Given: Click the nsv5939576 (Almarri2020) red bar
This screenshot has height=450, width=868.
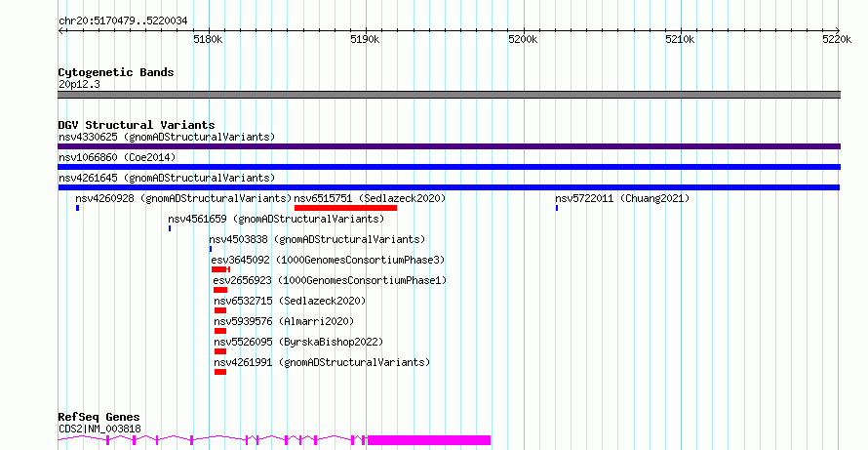Looking at the screenshot, I should click(x=220, y=331).
